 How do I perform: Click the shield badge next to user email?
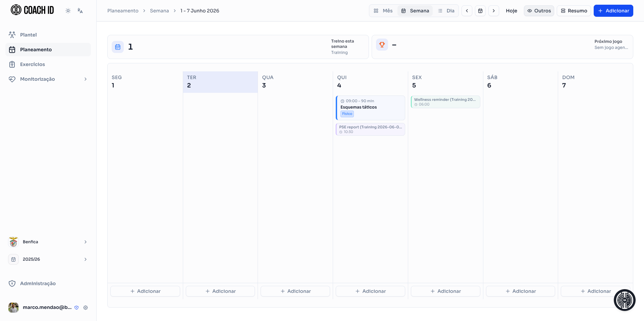click(x=76, y=308)
